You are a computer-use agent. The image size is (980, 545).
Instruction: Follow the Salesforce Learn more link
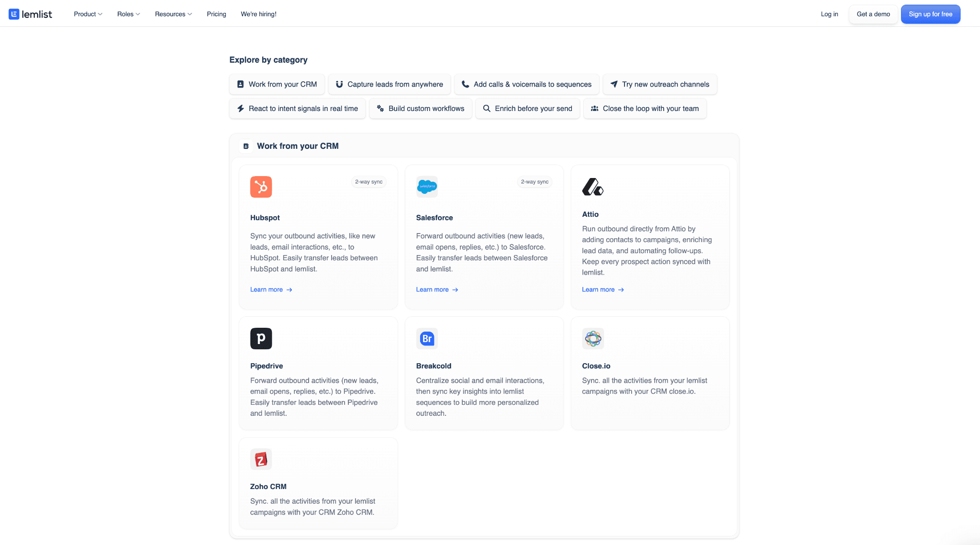pyautogui.click(x=437, y=290)
